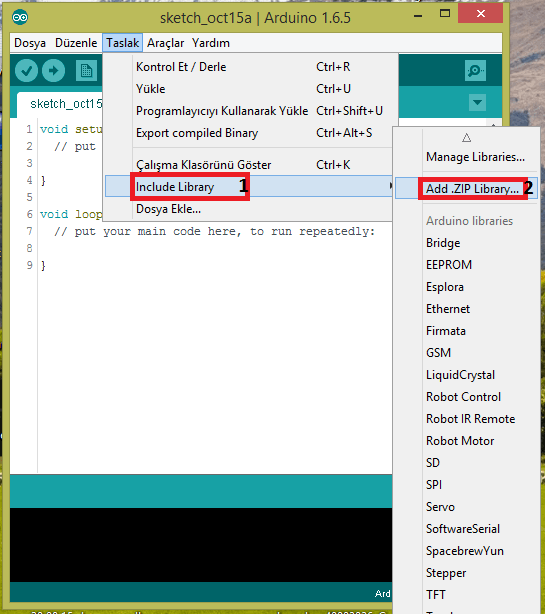545x614 pixels.
Task: Click the 'void loop' code line
Action: pyautogui.click(x=71, y=214)
